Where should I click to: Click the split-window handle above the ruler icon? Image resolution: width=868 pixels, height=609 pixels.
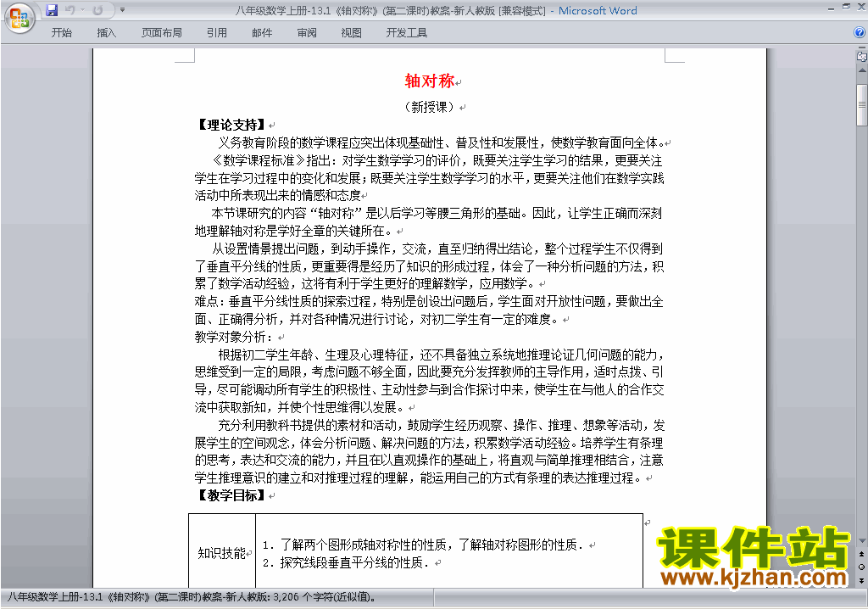pos(862,48)
